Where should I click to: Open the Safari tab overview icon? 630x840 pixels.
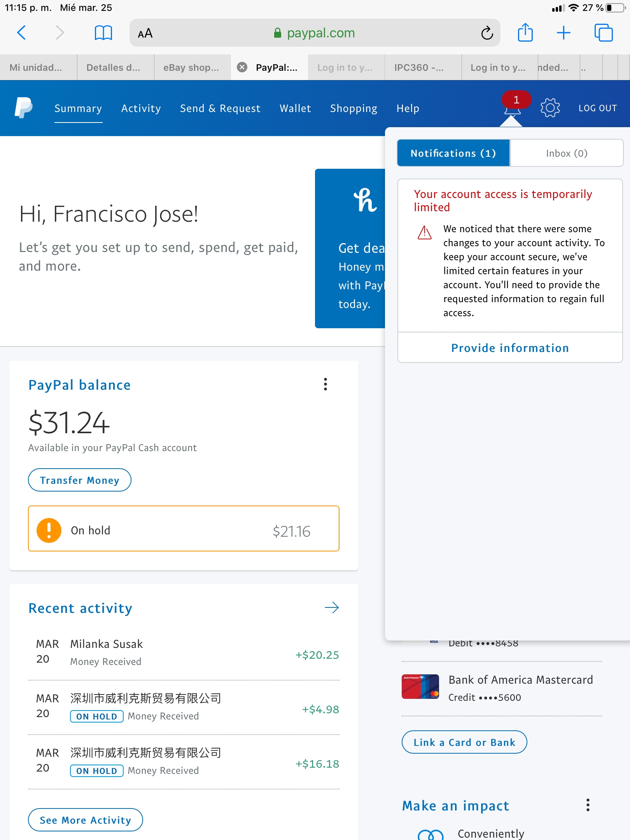[x=603, y=33]
